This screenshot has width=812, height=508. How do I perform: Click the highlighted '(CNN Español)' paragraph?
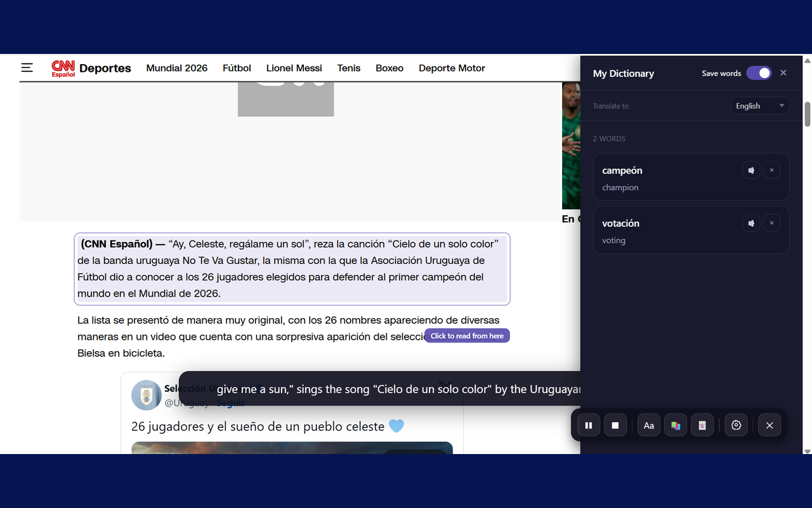click(292, 269)
